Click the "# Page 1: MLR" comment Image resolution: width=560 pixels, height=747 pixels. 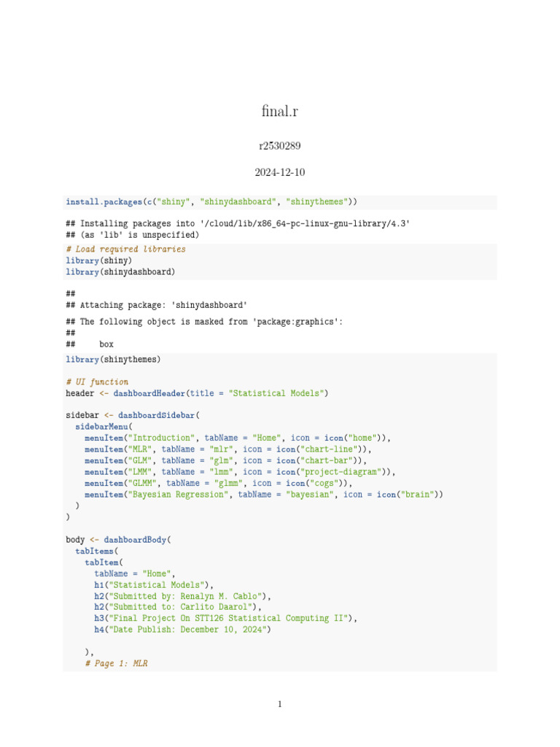point(116,663)
